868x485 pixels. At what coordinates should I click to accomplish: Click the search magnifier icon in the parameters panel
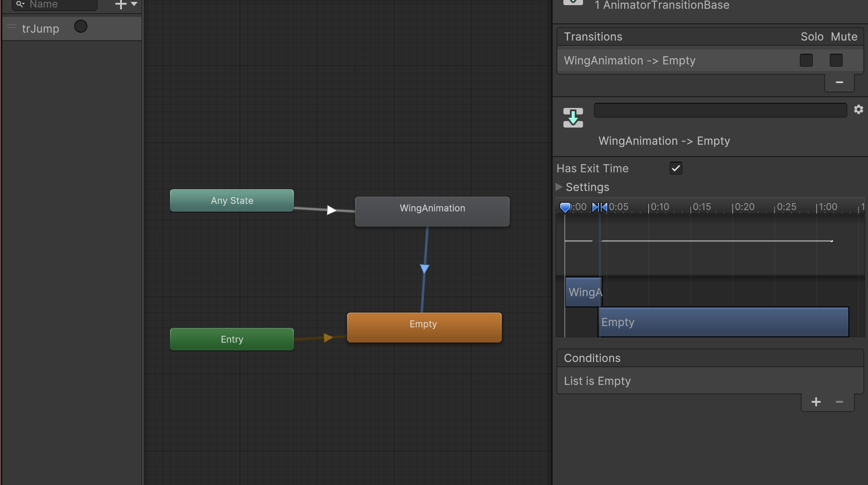19,4
